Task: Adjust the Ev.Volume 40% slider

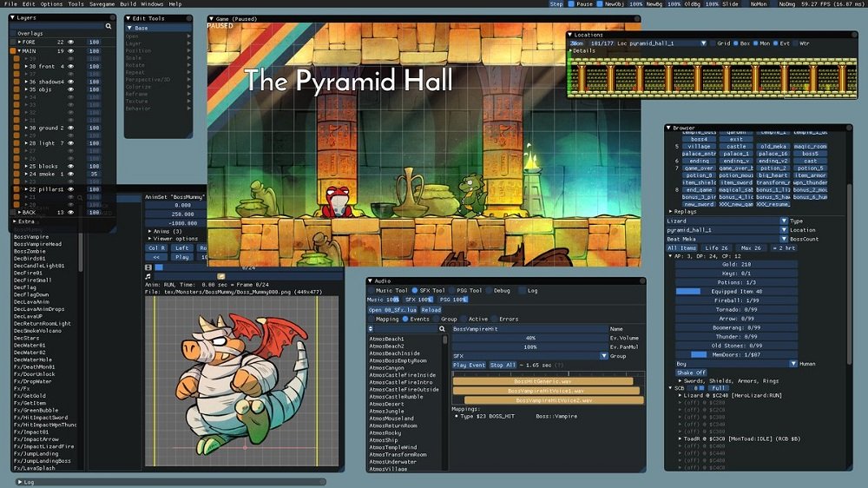Action: click(529, 338)
